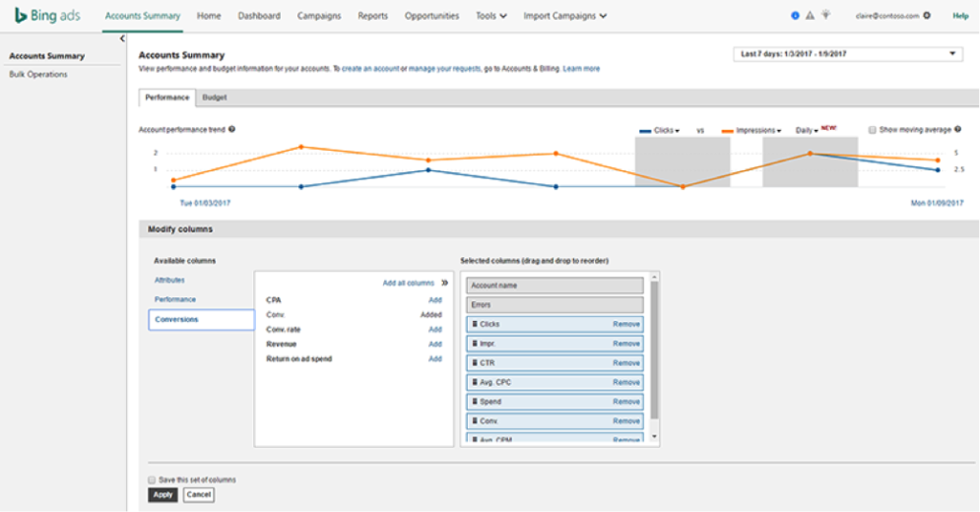
Task: Open the Opportunities page
Action: tap(431, 16)
